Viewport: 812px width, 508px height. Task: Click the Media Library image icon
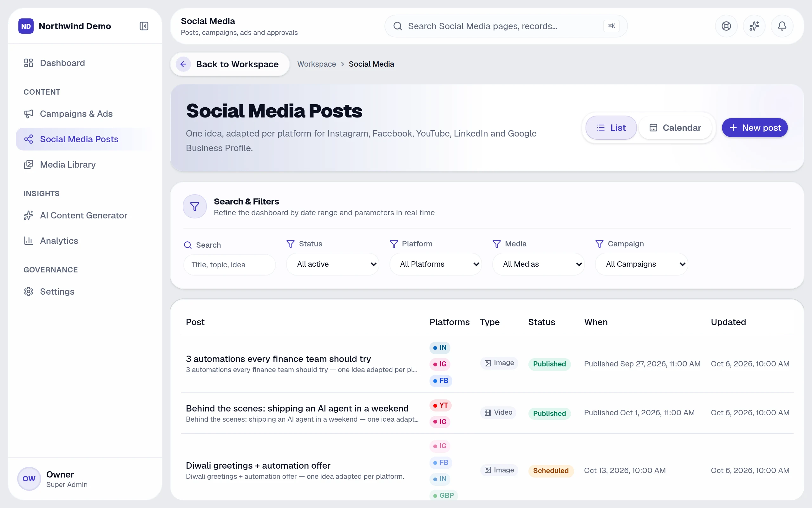(x=29, y=164)
